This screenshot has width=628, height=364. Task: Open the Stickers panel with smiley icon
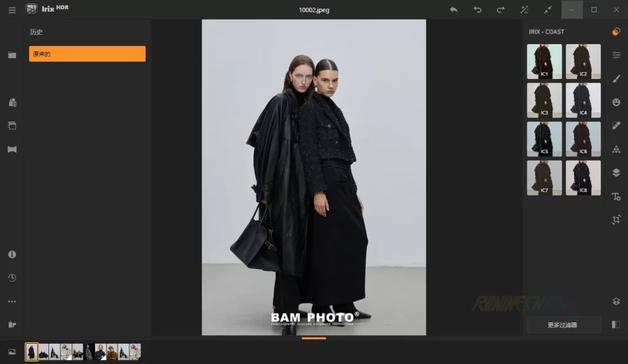tap(616, 102)
